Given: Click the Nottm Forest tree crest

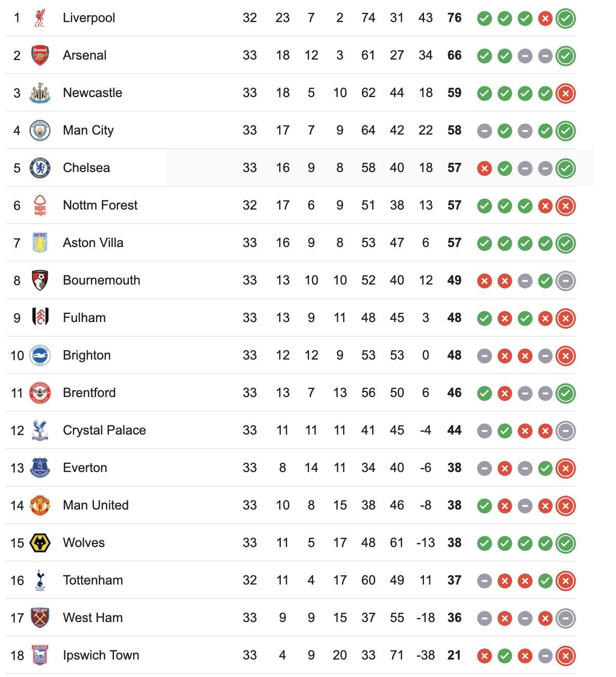Looking at the screenshot, I should 40,205.
